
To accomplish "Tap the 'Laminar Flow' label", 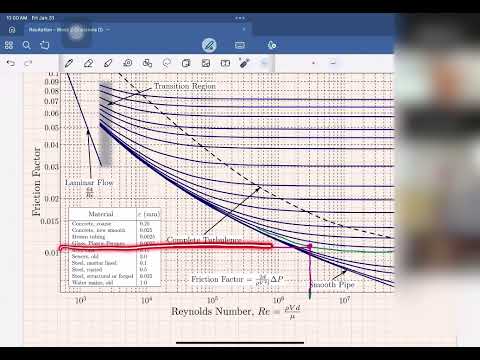I will (89, 183).
